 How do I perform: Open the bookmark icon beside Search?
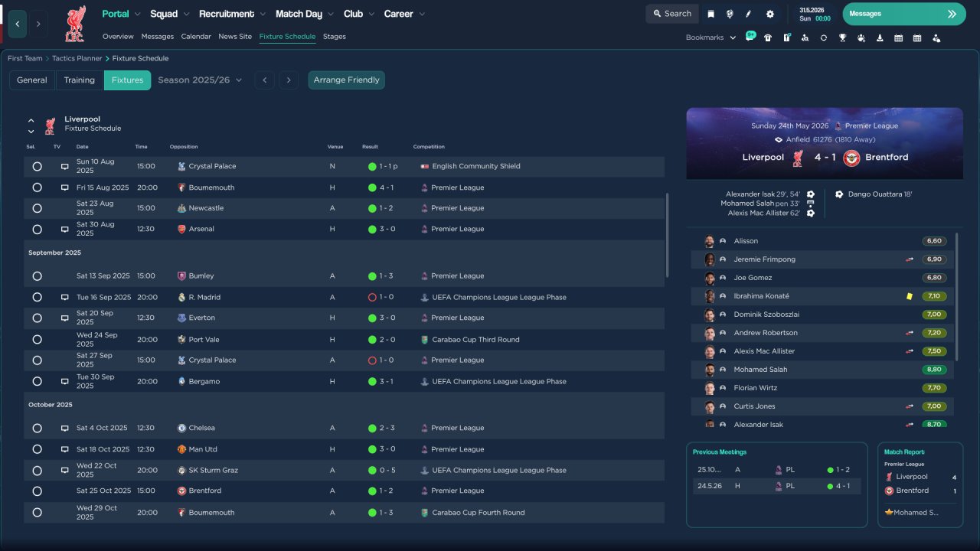click(x=710, y=14)
